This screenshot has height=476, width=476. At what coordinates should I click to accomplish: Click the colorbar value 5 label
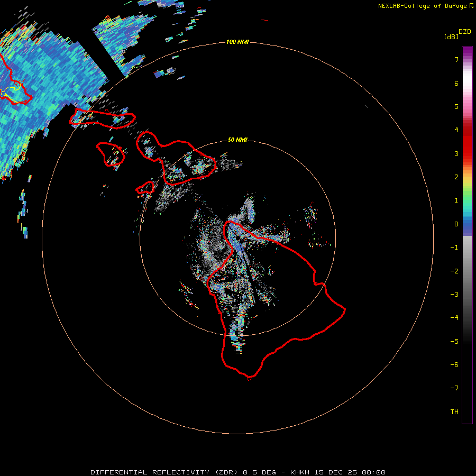(456, 106)
